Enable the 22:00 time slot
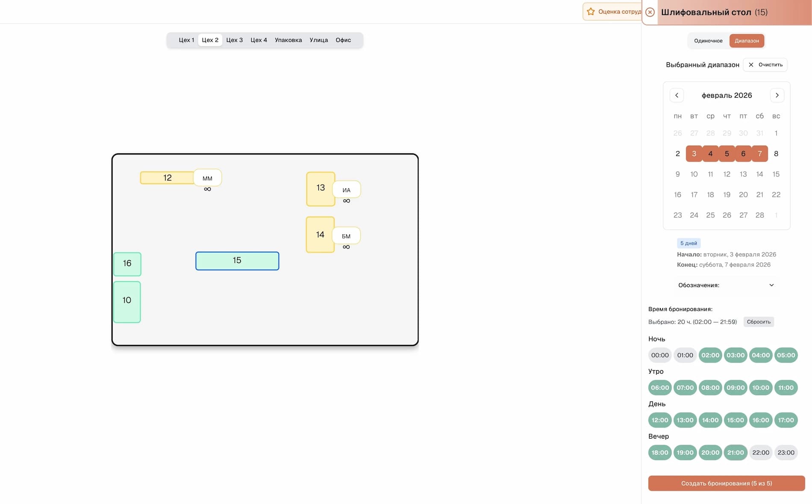Viewport: 812px width, 504px height. 761,452
